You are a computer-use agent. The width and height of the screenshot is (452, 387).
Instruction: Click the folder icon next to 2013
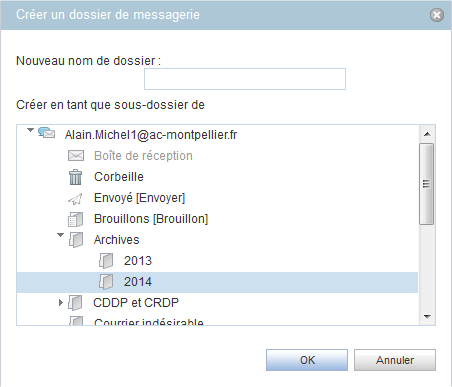coord(106,261)
